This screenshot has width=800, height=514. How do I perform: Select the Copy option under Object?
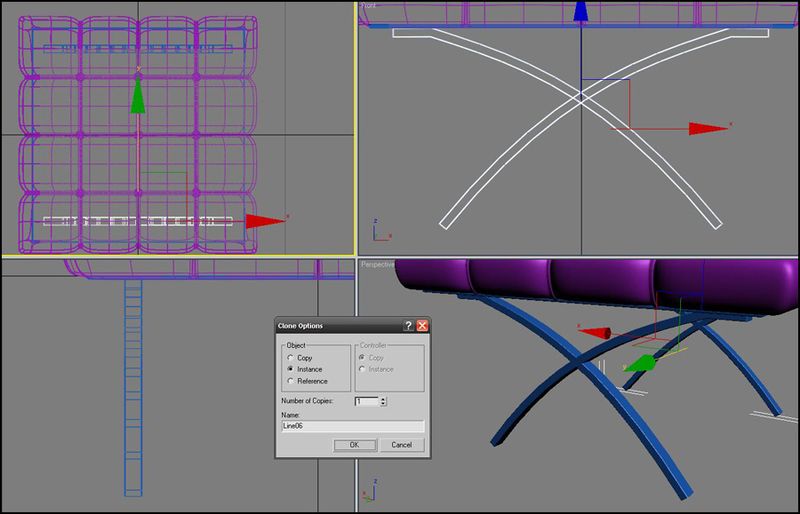(x=290, y=357)
